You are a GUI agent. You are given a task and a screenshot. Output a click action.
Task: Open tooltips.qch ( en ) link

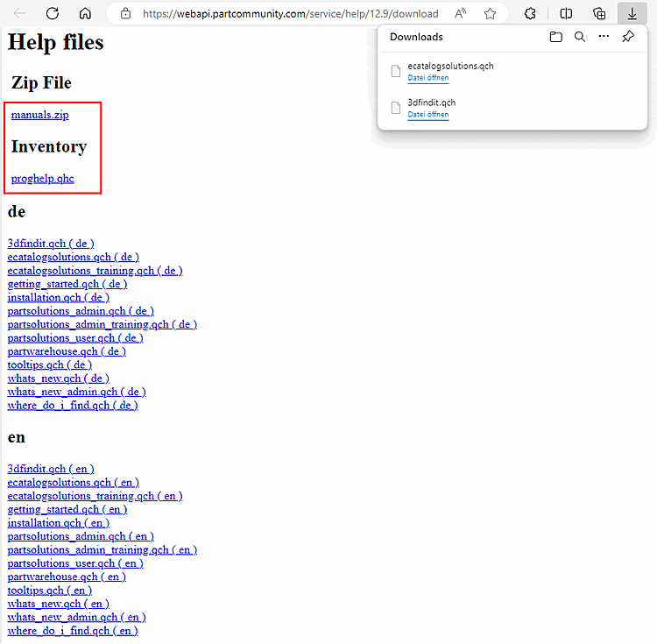(x=49, y=591)
